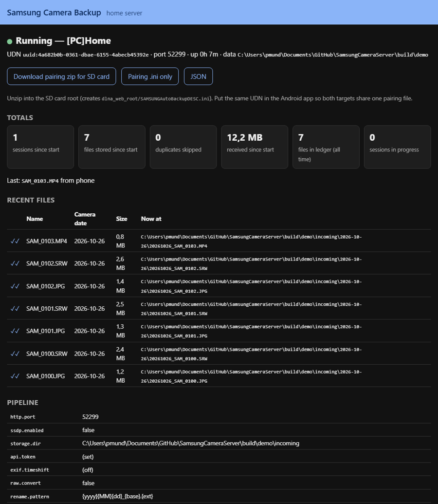Click the stored path of 20261026_SAM_0102.SRW
The width and height of the screenshot is (438, 504).
[251, 263]
